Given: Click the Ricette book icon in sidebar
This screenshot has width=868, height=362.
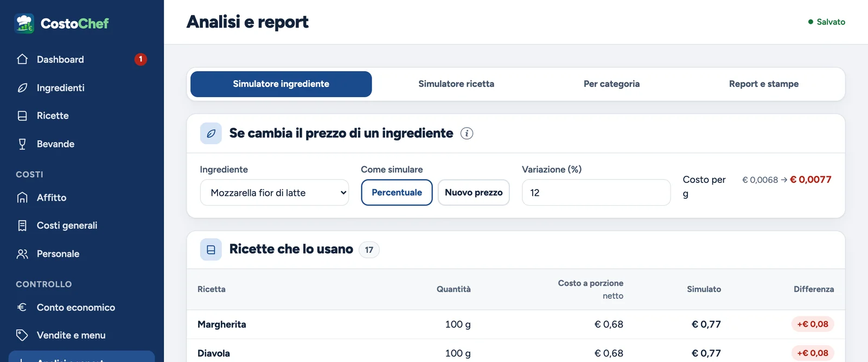Looking at the screenshot, I should coord(22,116).
